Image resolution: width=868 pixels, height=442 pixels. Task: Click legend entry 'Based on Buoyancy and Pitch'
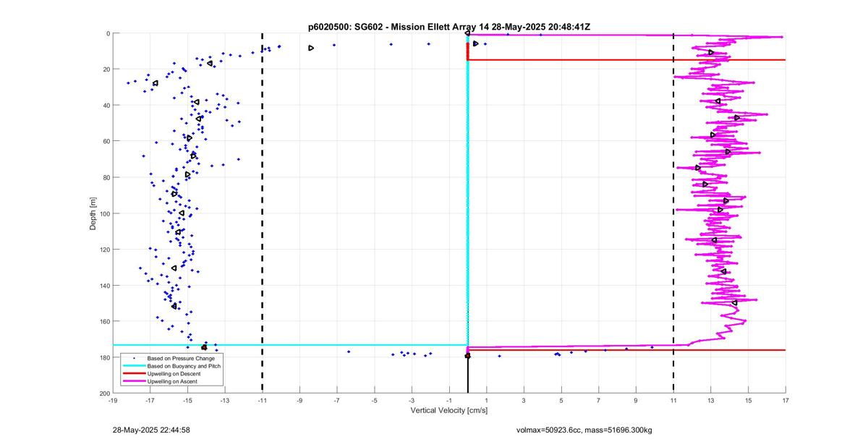pos(184,366)
